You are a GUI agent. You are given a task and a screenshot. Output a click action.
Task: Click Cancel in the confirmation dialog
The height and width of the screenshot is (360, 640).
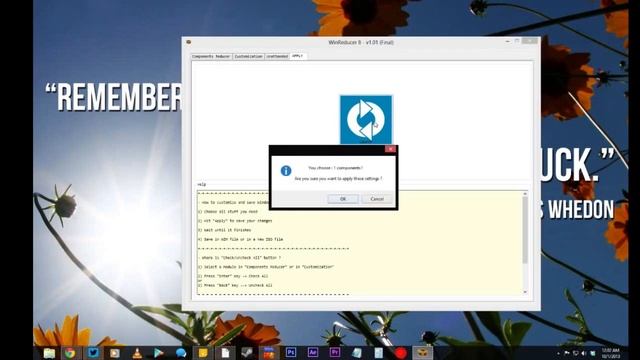(377, 199)
